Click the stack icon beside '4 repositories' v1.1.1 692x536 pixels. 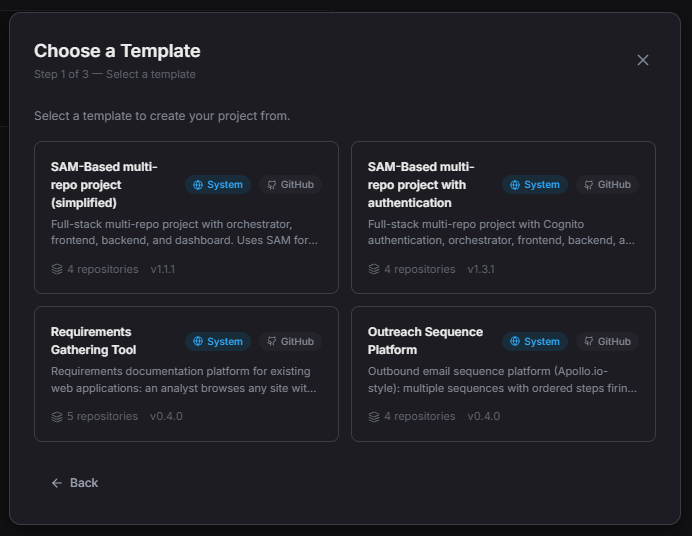pos(57,269)
